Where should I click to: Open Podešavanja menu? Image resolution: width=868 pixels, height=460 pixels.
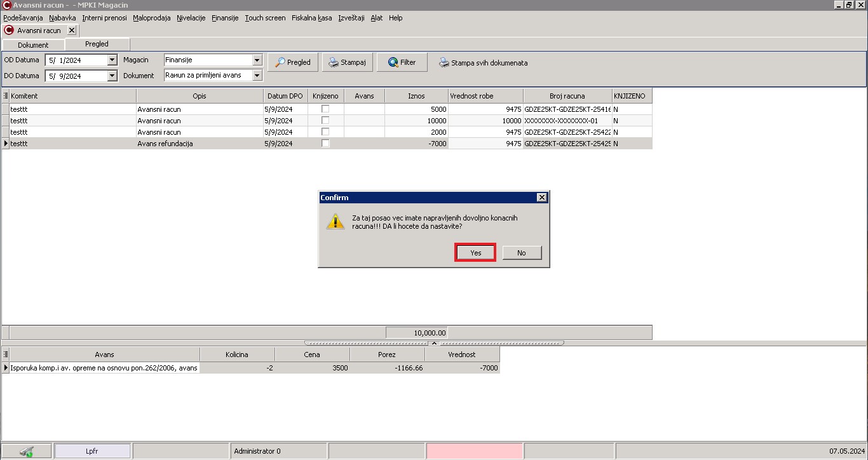[23, 18]
